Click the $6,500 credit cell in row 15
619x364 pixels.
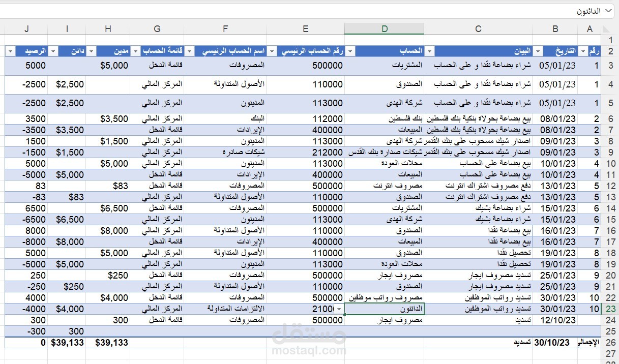coord(67,220)
